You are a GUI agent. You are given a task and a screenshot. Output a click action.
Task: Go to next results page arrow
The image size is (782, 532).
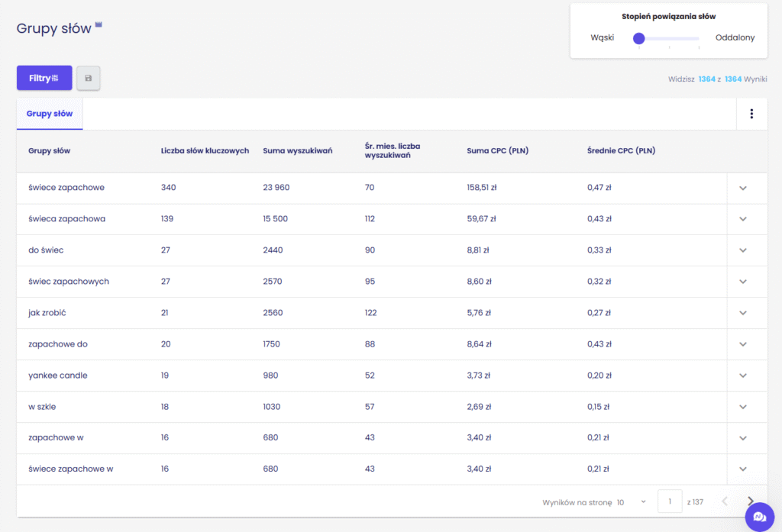(751, 501)
